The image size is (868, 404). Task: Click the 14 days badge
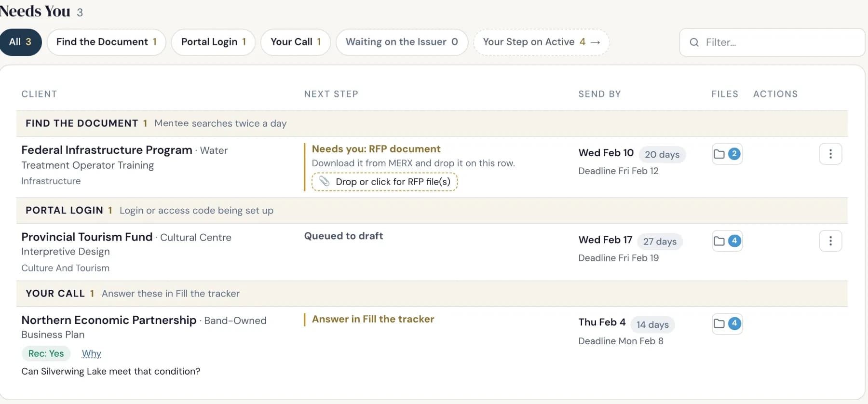652,324
